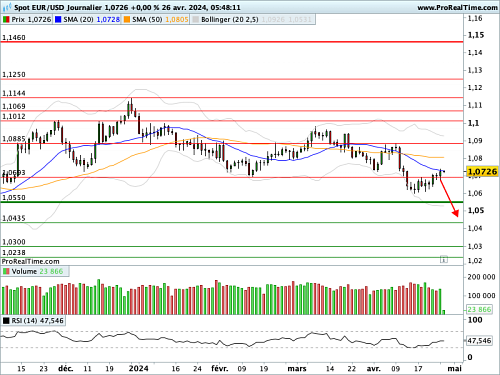Viewport: 500px width, 375px height.
Task: Visit the www.ProRealTime.com link at top right
Action: pos(457,7)
